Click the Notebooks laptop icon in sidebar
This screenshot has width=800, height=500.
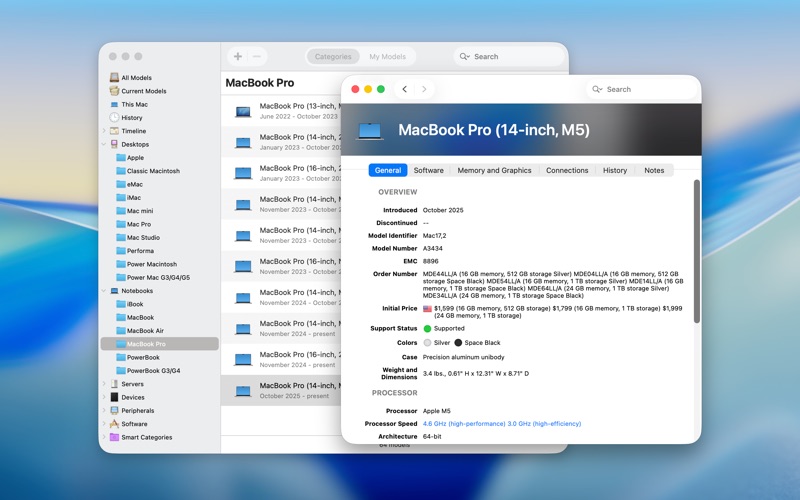(x=114, y=291)
